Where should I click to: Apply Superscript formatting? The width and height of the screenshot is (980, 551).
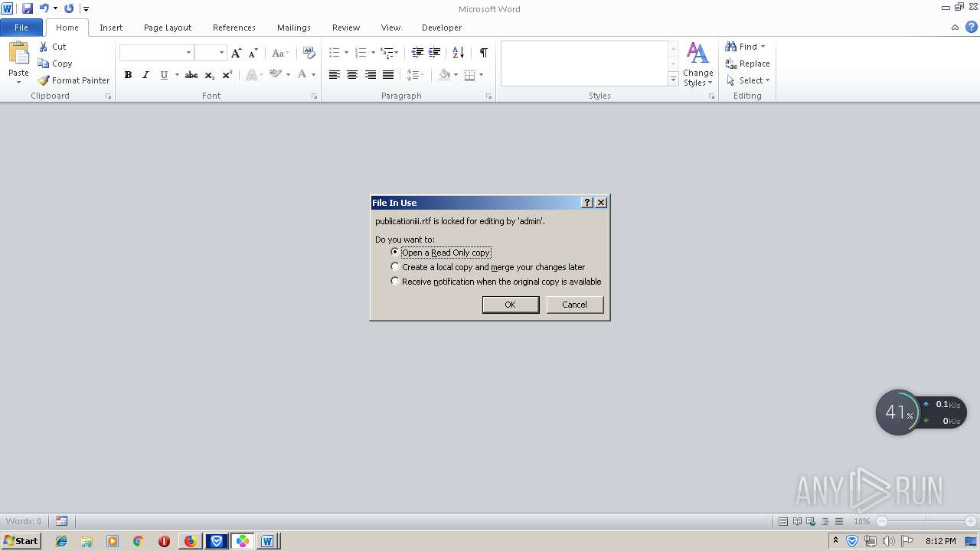click(x=227, y=75)
